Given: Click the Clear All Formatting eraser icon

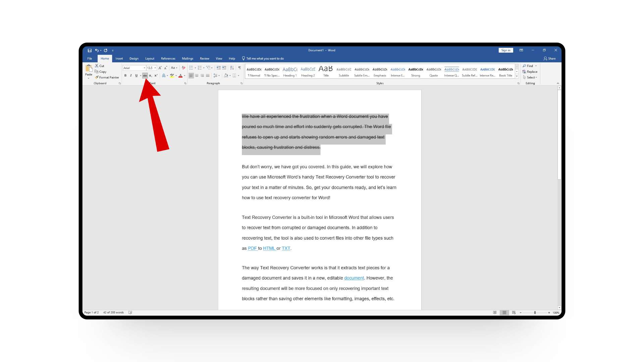Looking at the screenshot, I should tap(183, 68).
